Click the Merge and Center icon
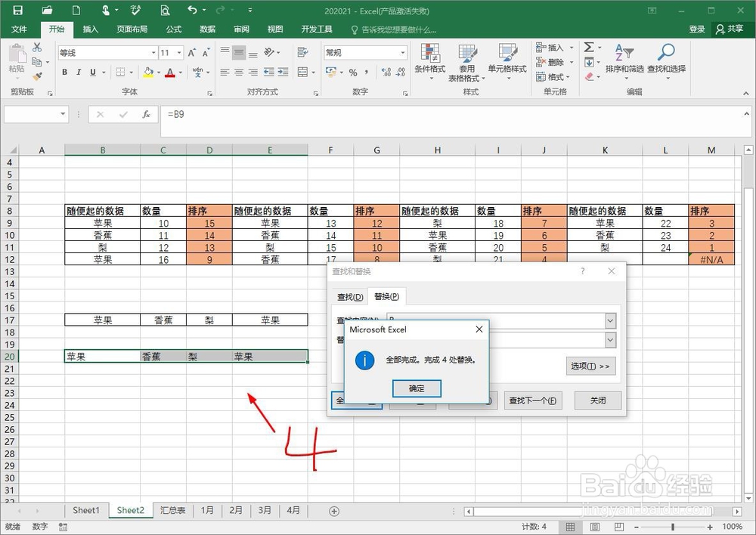Viewport: 756px width, 535px height. (x=303, y=73)
